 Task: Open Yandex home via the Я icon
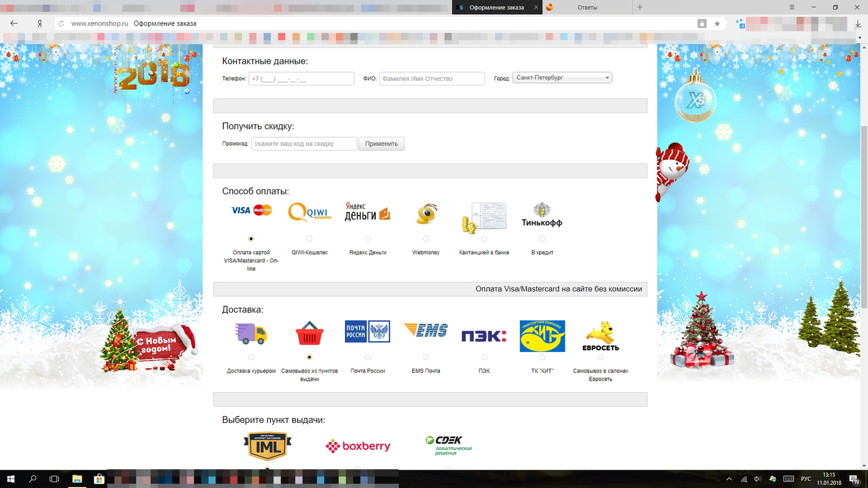tap(40, 23)
